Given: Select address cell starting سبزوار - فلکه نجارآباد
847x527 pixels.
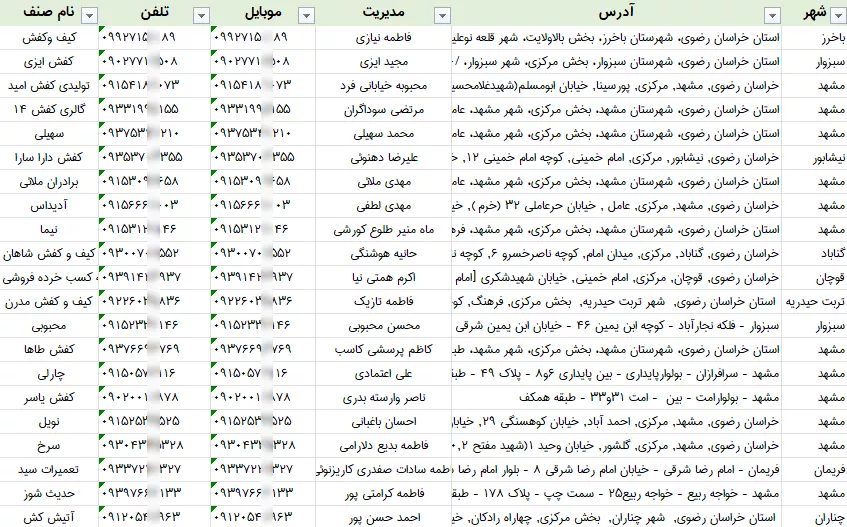Looking at the screenshot, I should click(x=616, y=326).
